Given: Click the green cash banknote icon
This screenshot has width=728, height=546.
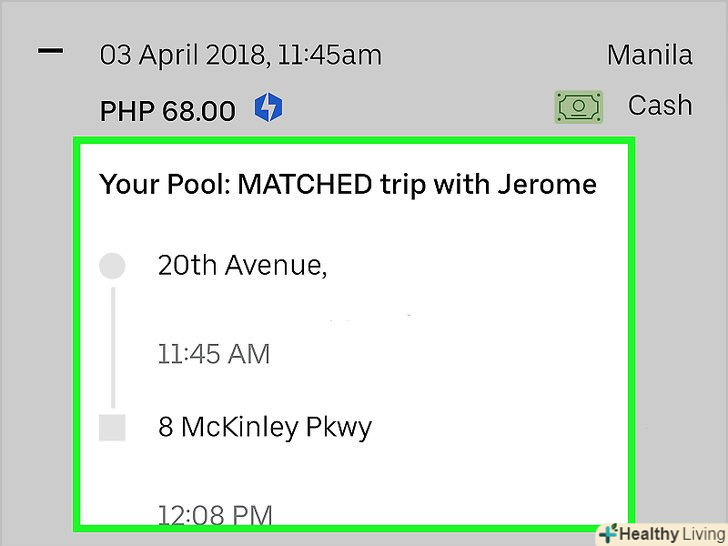Looking at the screenshot, I should [580, 107].
